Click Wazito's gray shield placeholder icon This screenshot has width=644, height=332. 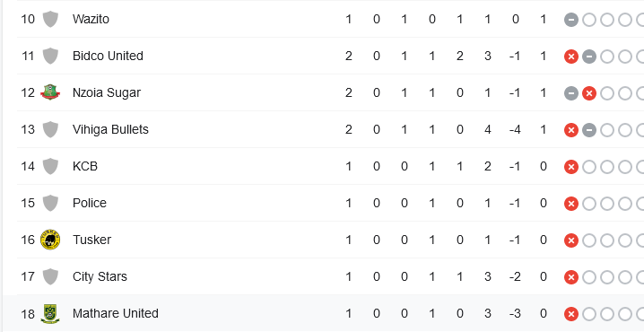coord(50,20)
